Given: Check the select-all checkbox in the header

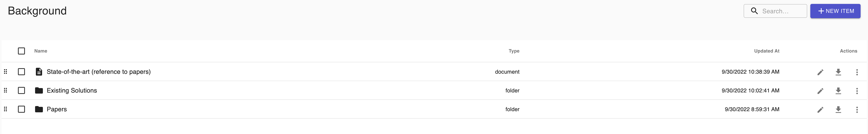Looking at the screenshot, I should point(22,51).
